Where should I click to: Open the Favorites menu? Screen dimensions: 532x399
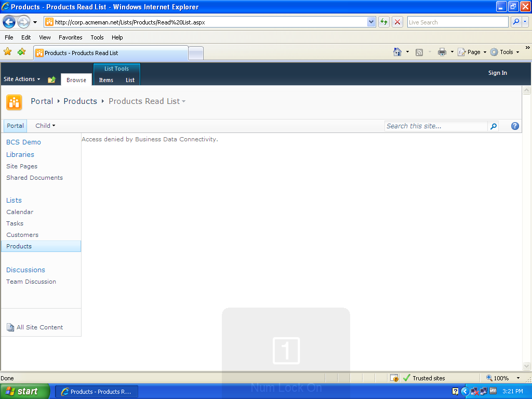pyautogui.click(x=70, y=37)
